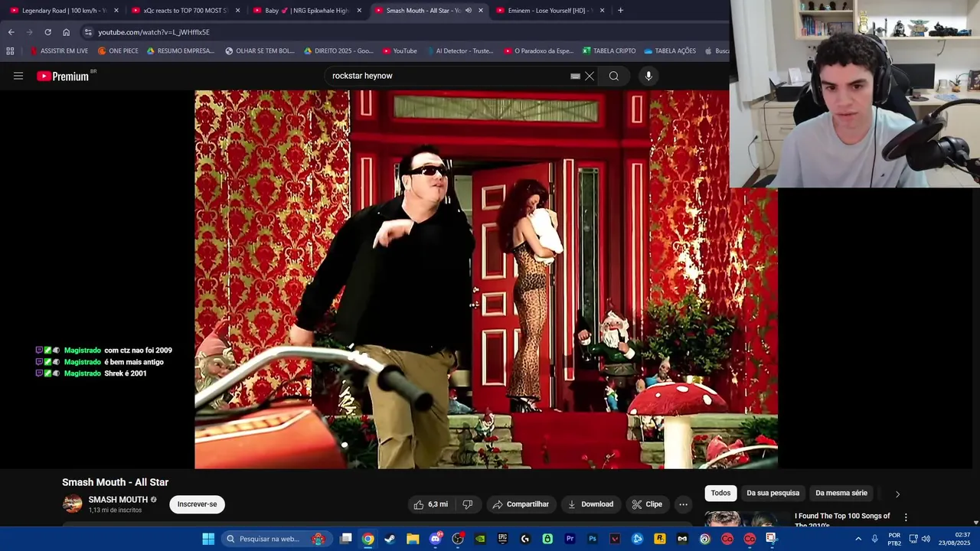Toggle the system tray microphone icon
Image resolution: width=980 pixels, height=551 pixels.
click(874, 539)
